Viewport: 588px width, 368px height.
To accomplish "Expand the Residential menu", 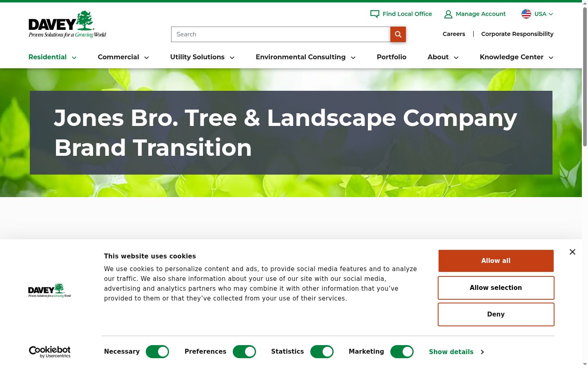I will (x=52, y=57).
